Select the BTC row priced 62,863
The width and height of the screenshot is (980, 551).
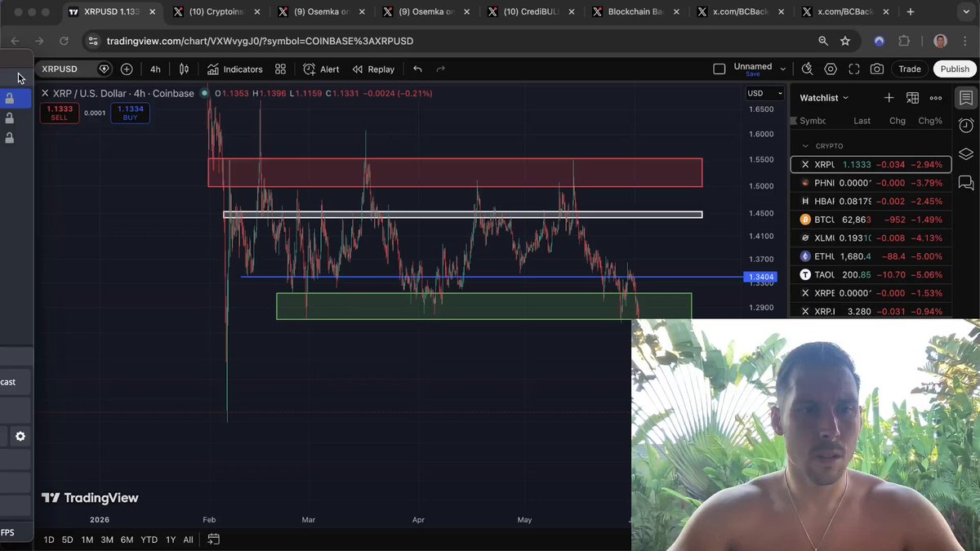[x=871, y=220]
